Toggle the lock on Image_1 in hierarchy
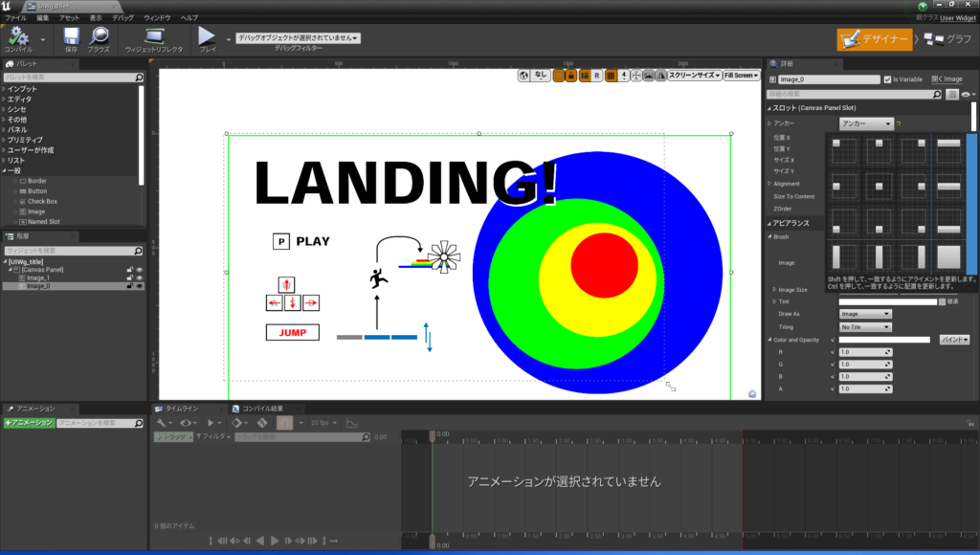This screenshot has width=980, height=555. tap(130, 278)
